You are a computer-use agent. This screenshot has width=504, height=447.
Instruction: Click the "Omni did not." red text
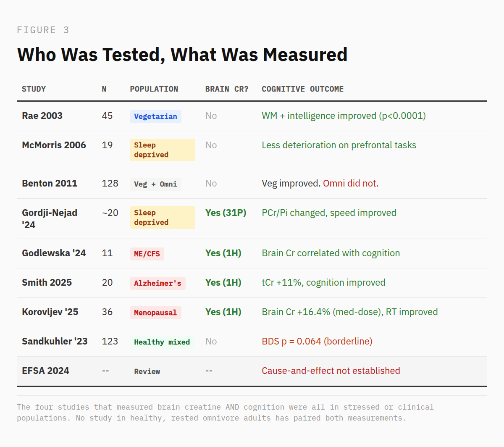point(351,183)
